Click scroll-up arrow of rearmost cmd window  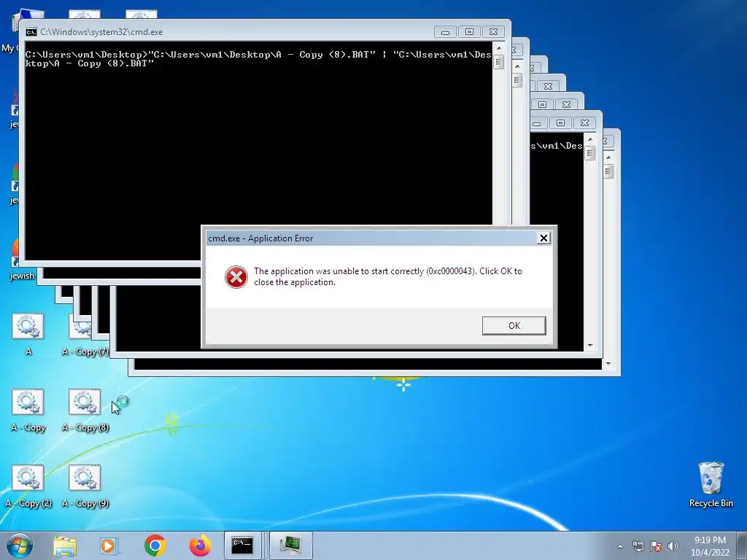[608, 157]
